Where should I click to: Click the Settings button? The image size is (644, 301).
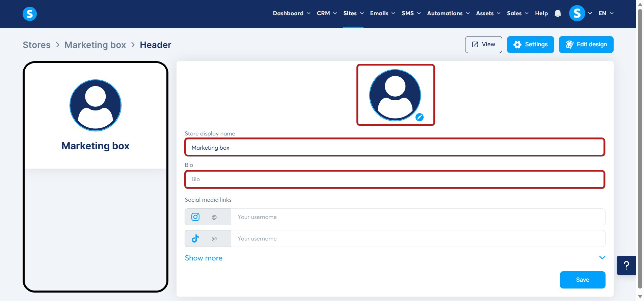(530, 45)
